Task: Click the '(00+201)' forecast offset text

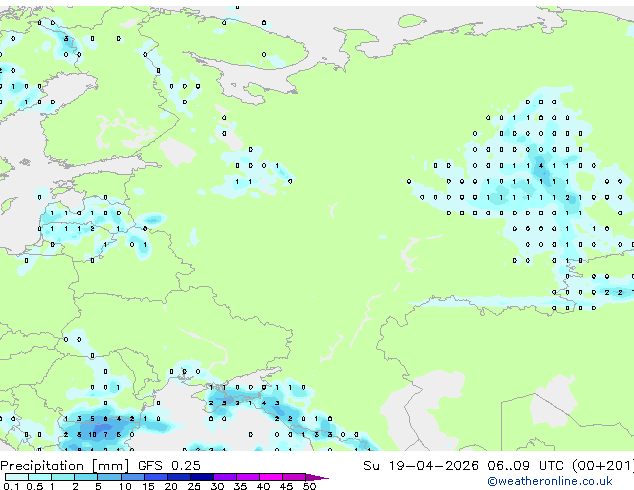Action: (x=603, y=466)
